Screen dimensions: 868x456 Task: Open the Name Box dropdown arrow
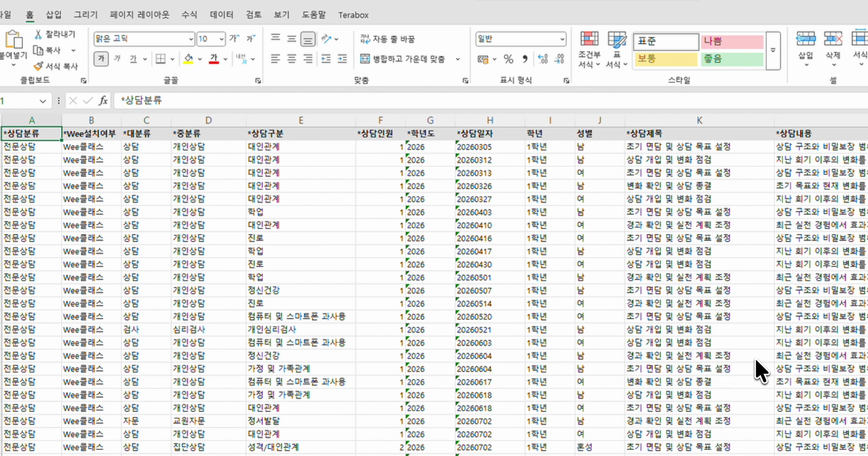[43, 100]
